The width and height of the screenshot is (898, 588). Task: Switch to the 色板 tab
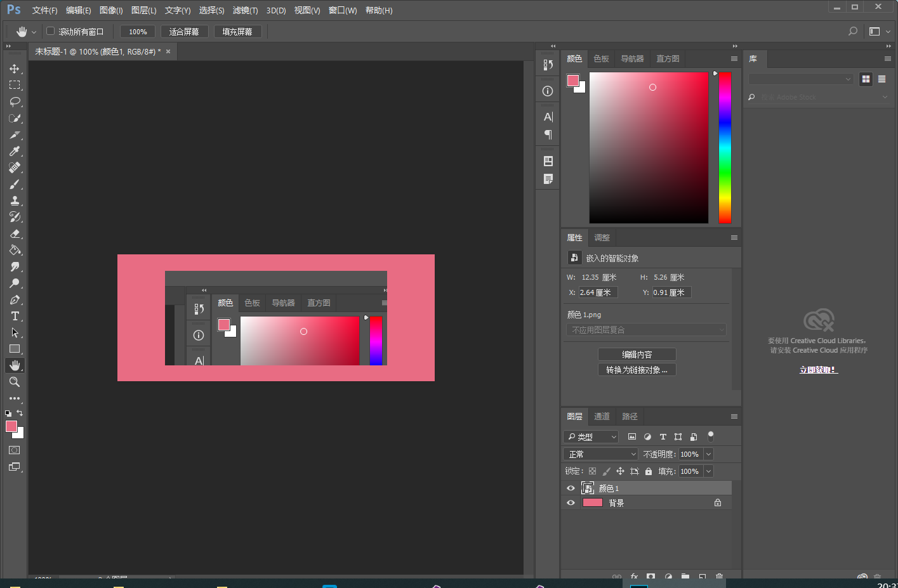click(601, 58)
